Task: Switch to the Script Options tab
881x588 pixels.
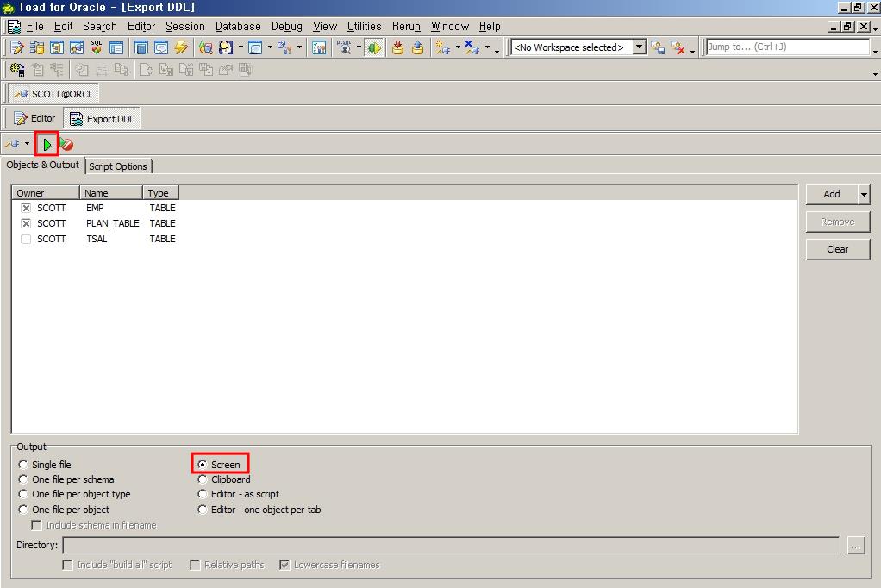Action: (x=118, y=166)
